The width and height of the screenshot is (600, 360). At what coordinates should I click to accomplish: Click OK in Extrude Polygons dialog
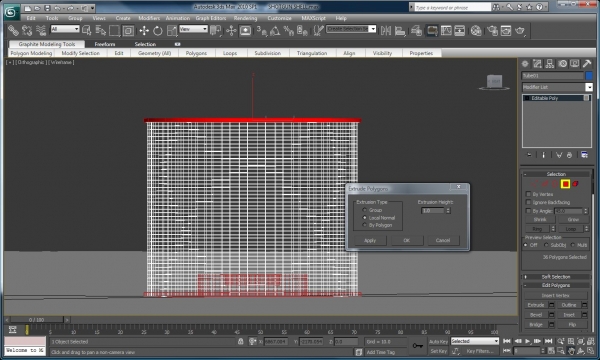406,240
